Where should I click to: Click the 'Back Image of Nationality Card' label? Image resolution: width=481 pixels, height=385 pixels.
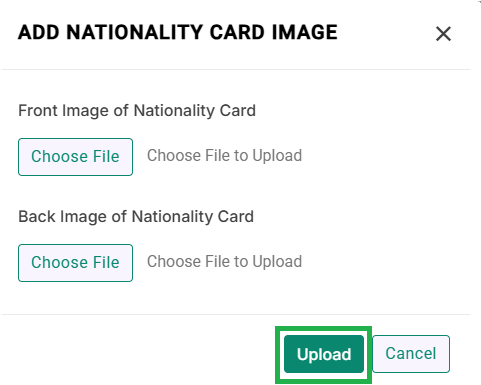click(x=136, y=217)
